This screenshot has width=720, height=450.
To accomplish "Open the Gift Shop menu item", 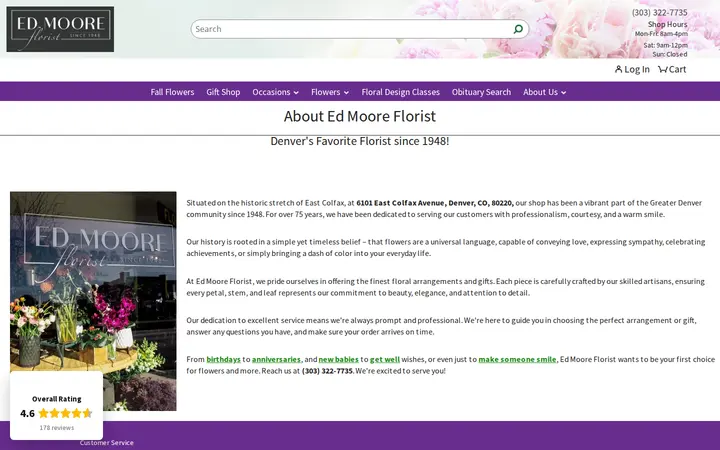I will (223, 92).
